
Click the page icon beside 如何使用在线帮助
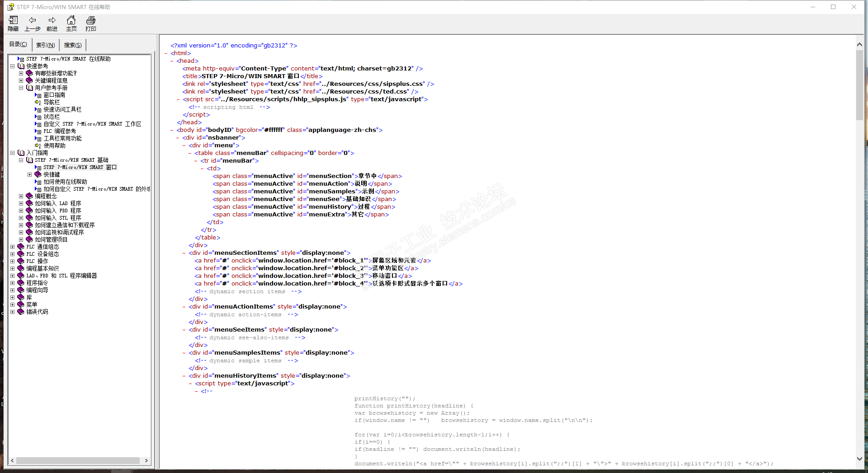38,182
